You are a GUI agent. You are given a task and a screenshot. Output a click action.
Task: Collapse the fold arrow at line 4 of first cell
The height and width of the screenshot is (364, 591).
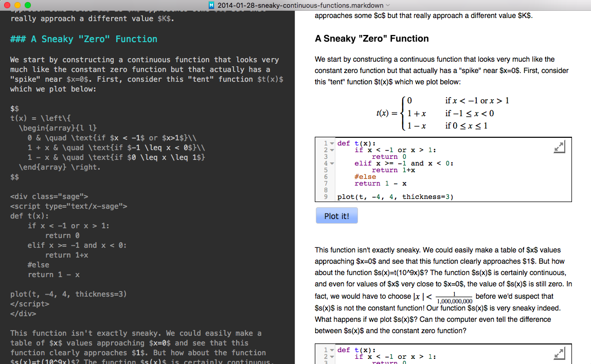pos(332,163)
